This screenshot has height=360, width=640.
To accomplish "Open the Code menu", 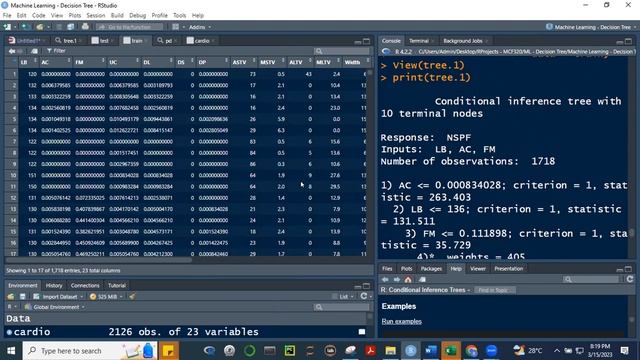I will [38, 16].
